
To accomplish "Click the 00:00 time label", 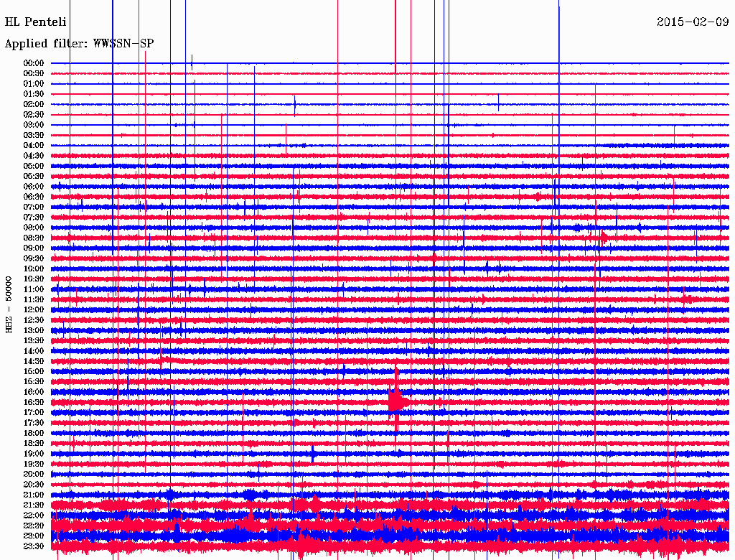I will pyautogui.click(x=33, y=63).
